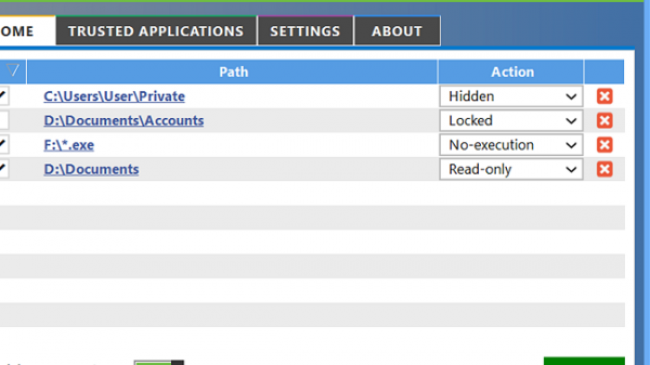Click the Action column header
Screen dimensions: 650x365
click(512, 72)
